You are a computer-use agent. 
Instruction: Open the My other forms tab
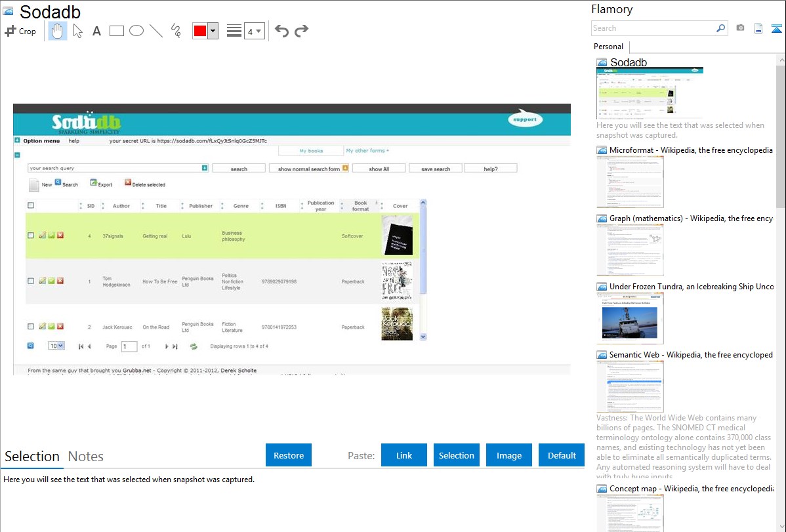click(367, 150)
